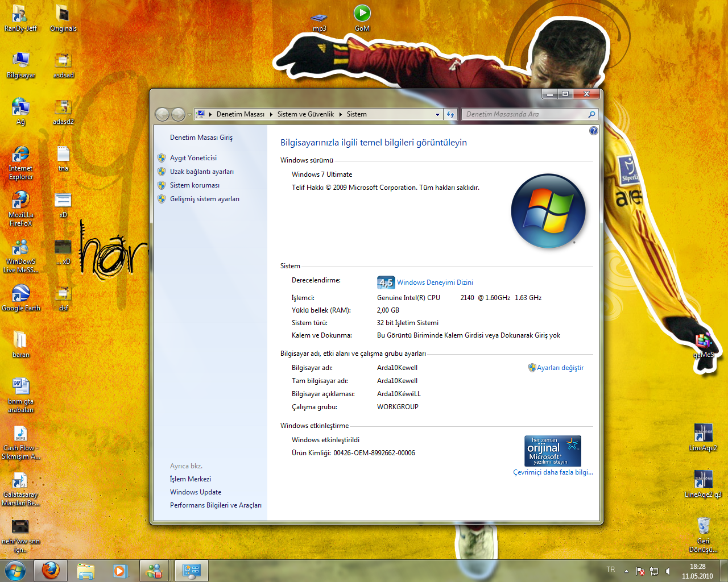Select the bnm gta arabaları Word document

tap(20, 396)
